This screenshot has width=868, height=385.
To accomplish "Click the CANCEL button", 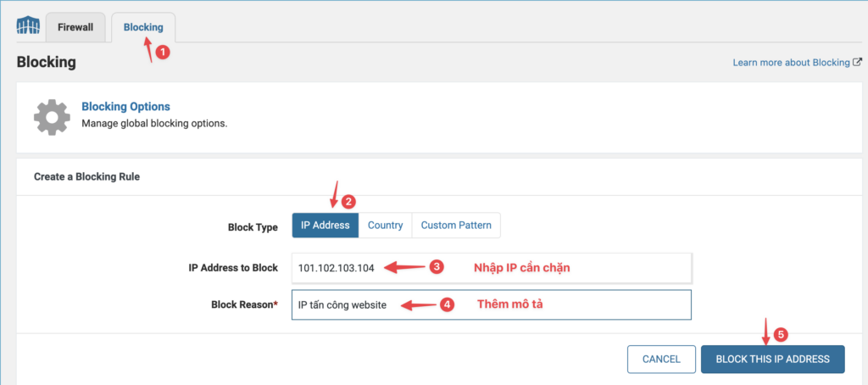I will pyautogui.click(x=661, y=359).
